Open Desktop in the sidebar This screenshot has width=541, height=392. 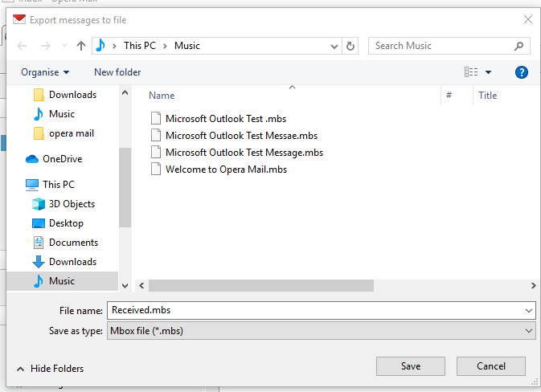click(58, 223)
